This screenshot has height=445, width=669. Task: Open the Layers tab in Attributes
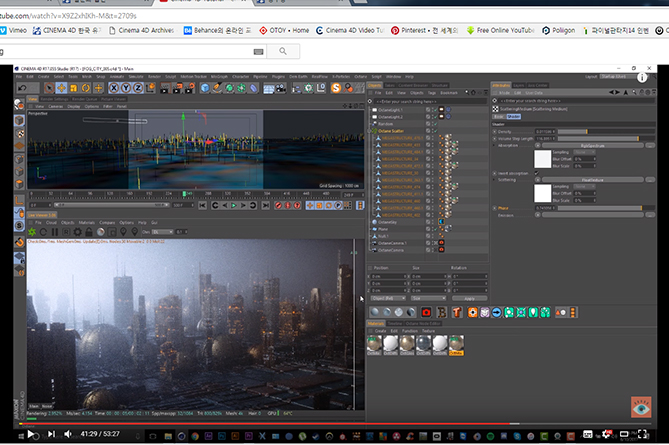coord(518,85)
